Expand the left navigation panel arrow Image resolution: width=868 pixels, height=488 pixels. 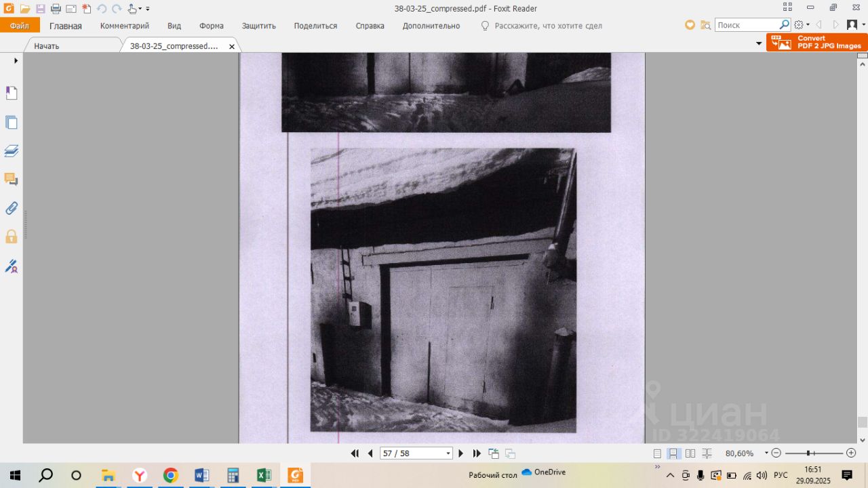point(16,60)
